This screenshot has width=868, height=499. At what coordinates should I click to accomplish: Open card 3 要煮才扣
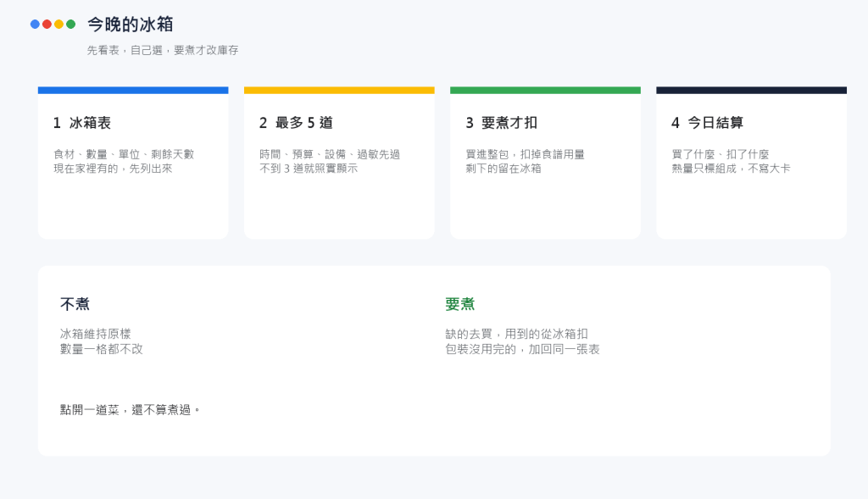tap(545, 163)
